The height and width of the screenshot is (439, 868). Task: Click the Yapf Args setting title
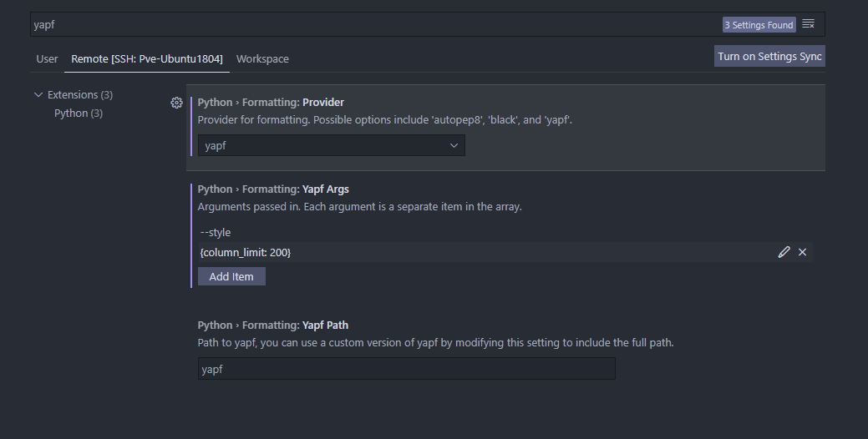tap(273, 189)
